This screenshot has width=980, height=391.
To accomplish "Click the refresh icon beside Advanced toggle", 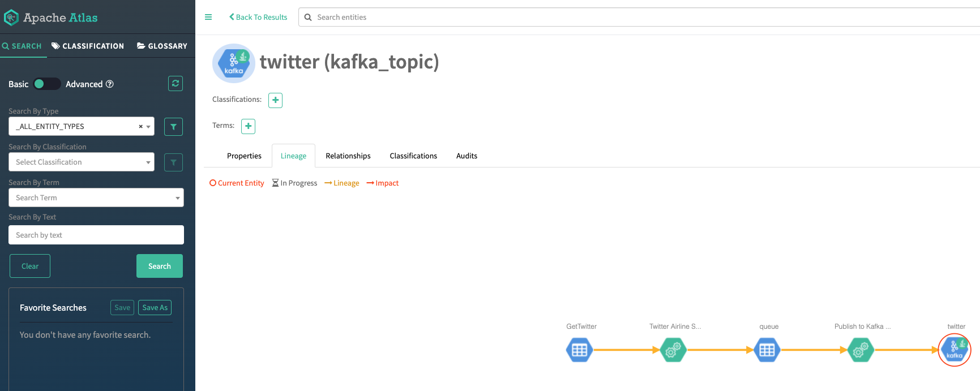I will 176,84.
